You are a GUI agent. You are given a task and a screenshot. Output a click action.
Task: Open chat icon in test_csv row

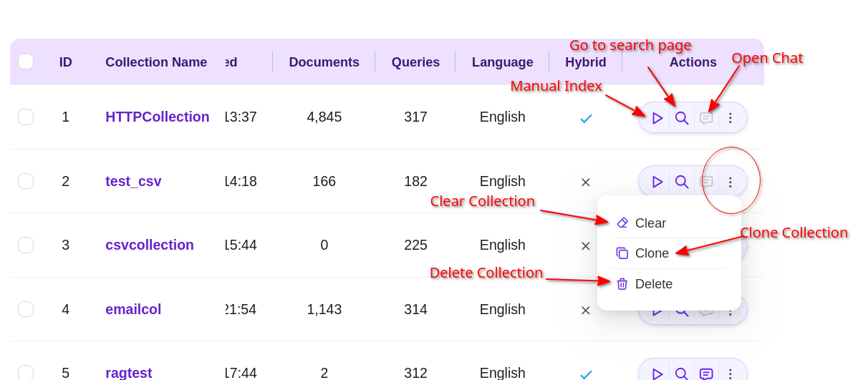[706, 182]
